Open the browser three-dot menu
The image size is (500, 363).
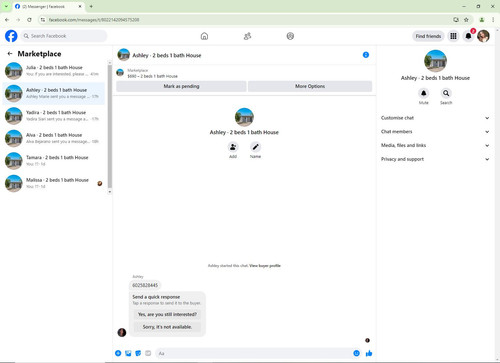493,20
